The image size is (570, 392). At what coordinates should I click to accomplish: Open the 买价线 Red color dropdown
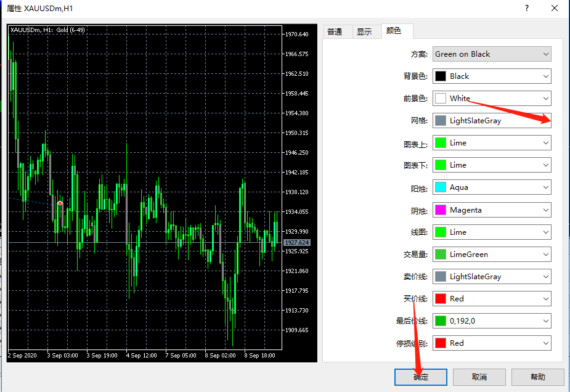tap(492, 298)
